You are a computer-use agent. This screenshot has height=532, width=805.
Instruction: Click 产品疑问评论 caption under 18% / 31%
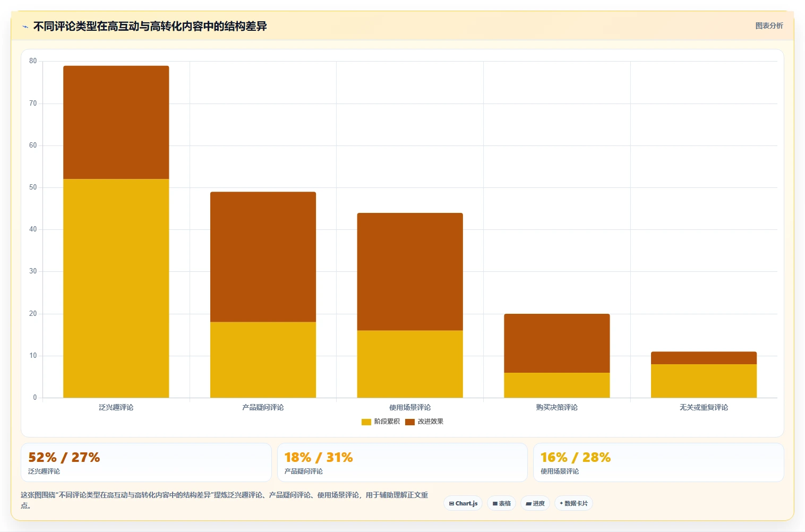tap(303, 471)
